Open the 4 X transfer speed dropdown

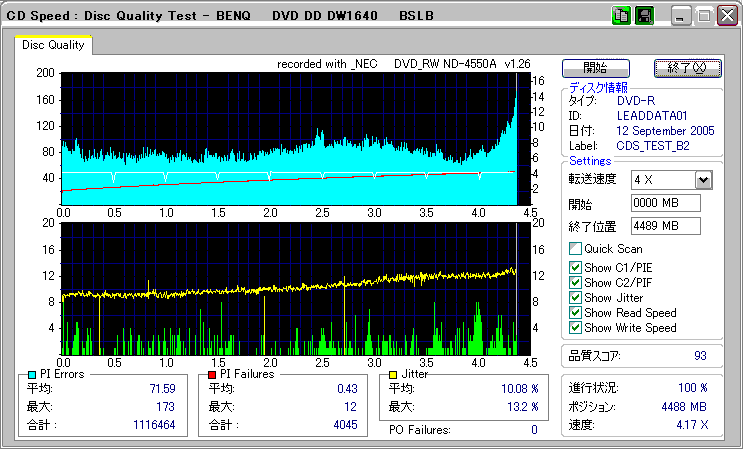[x=702, y=180]
